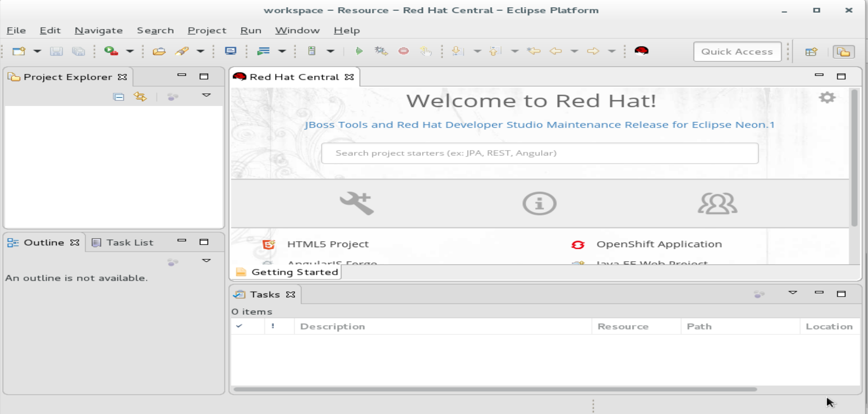Open the Window menu
Viewport: 868px width, 414px height.
297,30
